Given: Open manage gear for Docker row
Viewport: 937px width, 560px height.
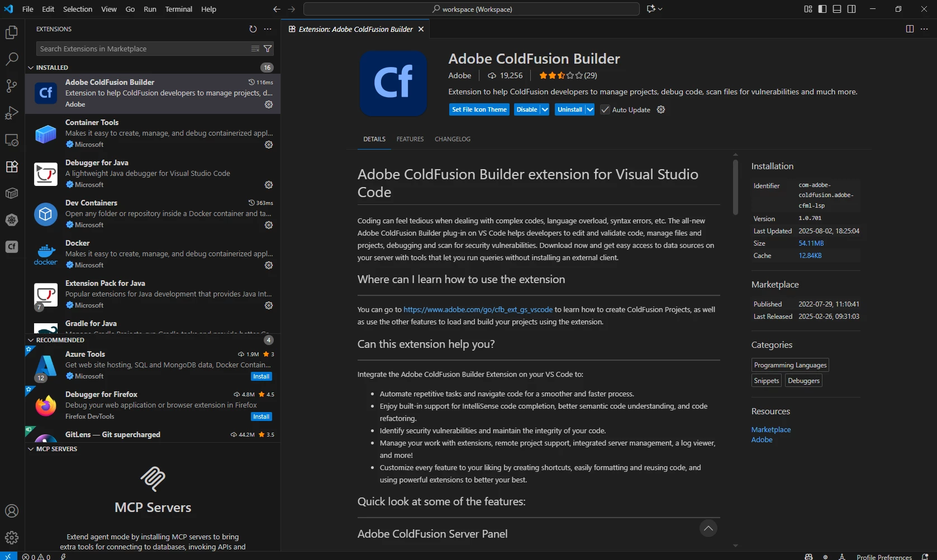Looking at the screenshot, I should tap(269, 265).
